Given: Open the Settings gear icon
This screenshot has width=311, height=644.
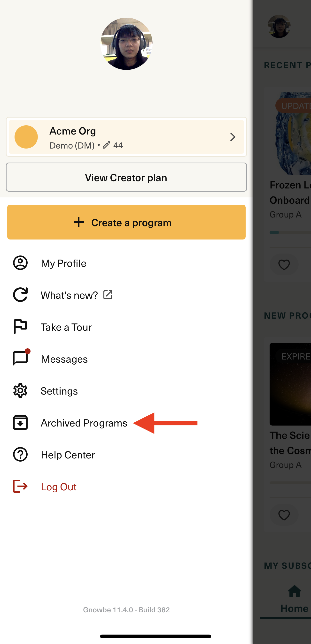Looking at the screenshot, I should click(x=20, y=390).
